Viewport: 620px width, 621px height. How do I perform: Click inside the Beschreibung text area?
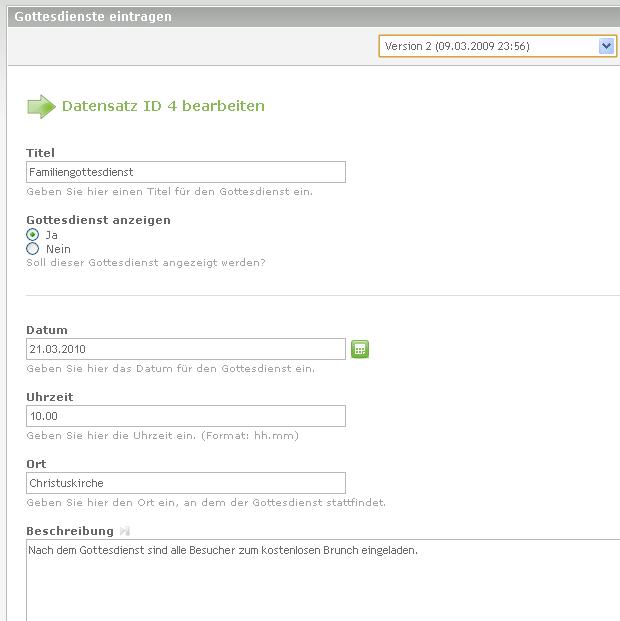point(323,580)
